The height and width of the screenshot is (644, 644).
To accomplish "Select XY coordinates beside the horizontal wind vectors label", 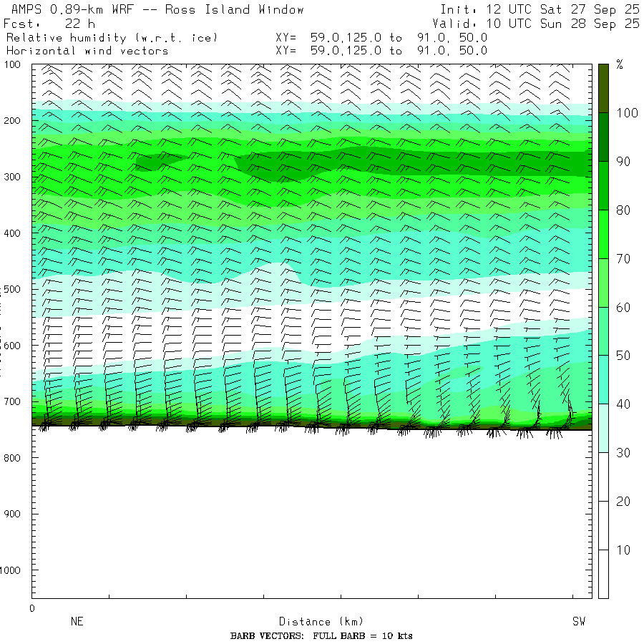I will click(x=381, y=51).
